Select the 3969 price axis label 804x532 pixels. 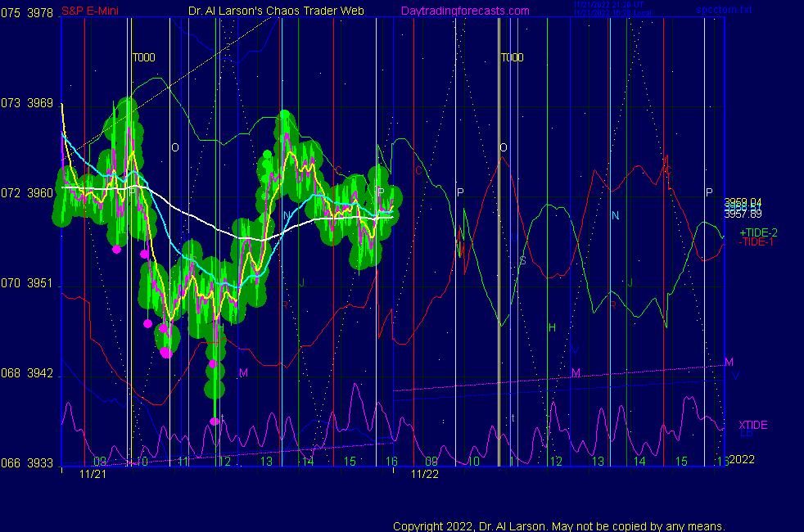click(39, 103)
